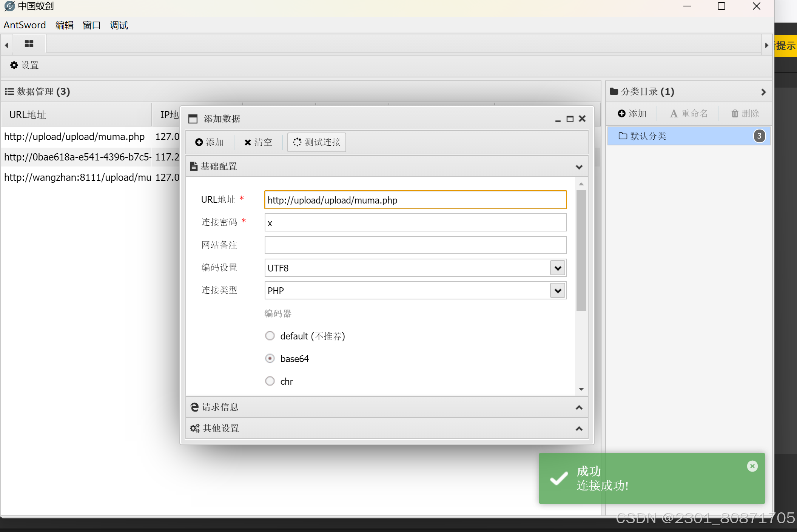
Task: Click the grid home tab icon
Action: pos(29,44)
